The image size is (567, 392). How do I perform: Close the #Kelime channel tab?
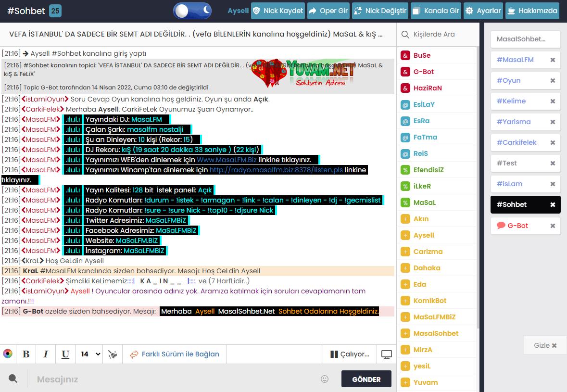point(553,101)
